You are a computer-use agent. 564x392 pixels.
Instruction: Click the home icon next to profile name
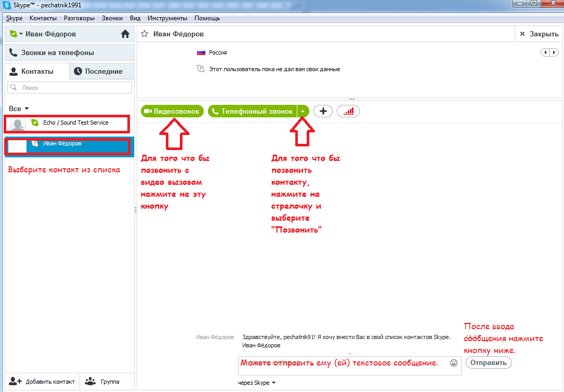pyautogui.click(x=125, y=34)
